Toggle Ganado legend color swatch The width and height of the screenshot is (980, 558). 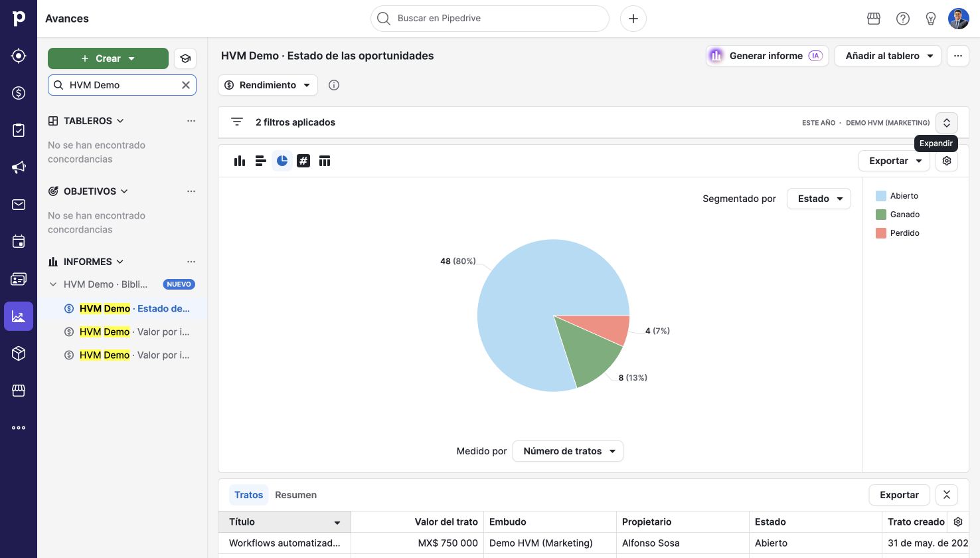(881, 215)
